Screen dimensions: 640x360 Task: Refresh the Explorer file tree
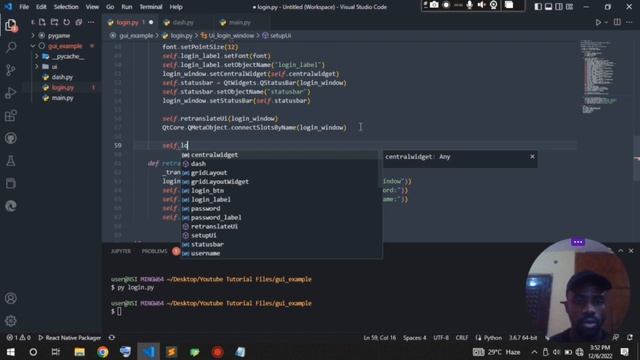(66, 22)
